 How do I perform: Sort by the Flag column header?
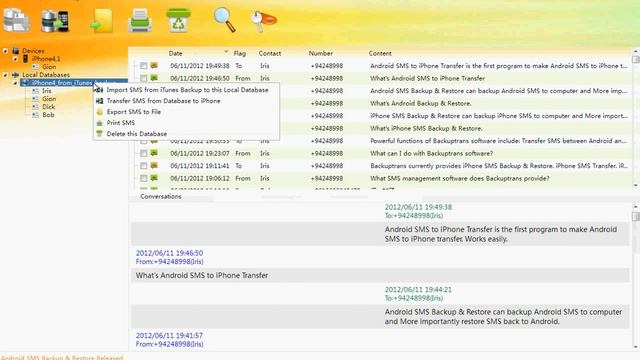tap(240, 53)
